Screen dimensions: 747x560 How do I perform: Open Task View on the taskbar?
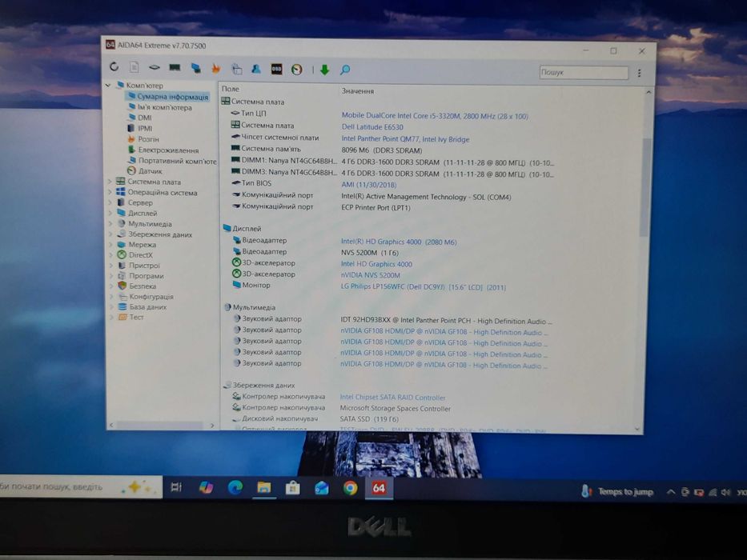(176, 486)
